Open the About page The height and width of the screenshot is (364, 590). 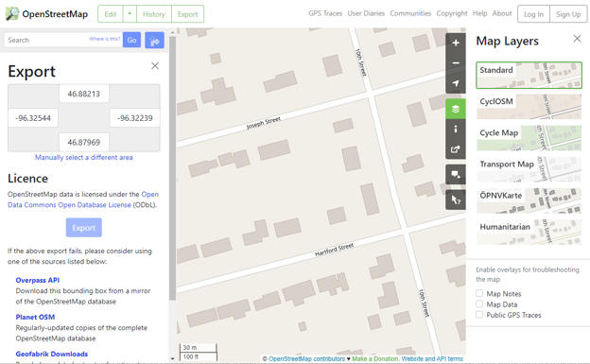coord(502,13)
